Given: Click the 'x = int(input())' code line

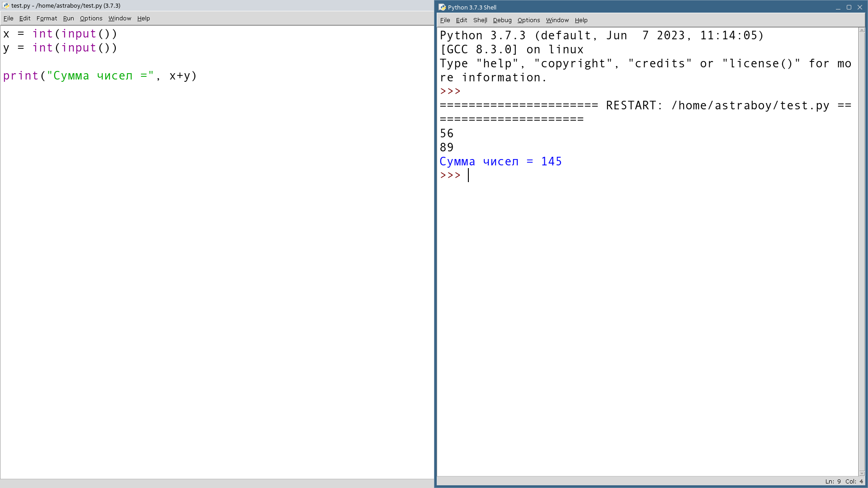Looking at the screenshot, I should coord(60,34).
